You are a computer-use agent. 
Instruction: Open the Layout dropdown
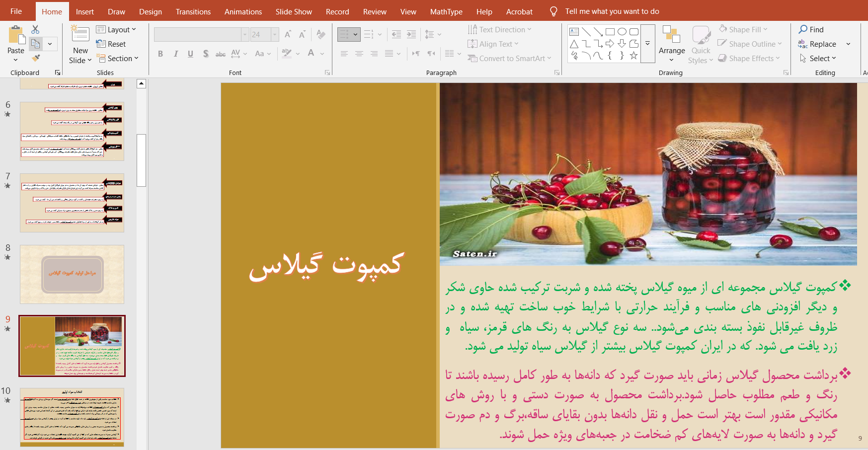116,30
